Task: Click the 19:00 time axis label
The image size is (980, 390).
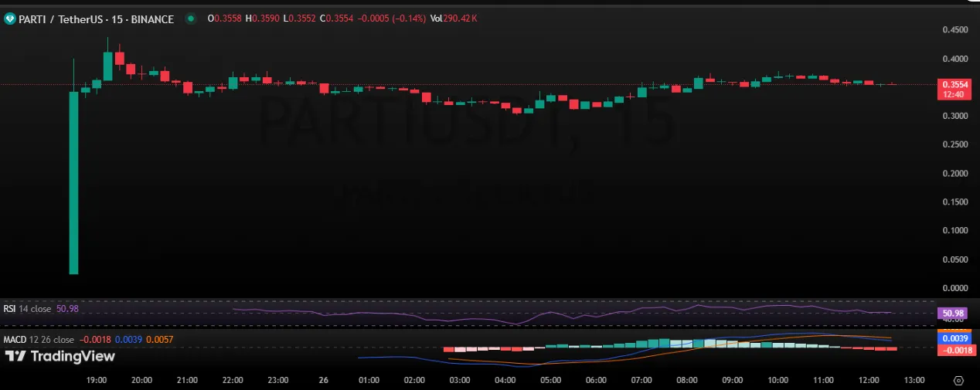Action: pyautogui.click(x=97, y=381)
